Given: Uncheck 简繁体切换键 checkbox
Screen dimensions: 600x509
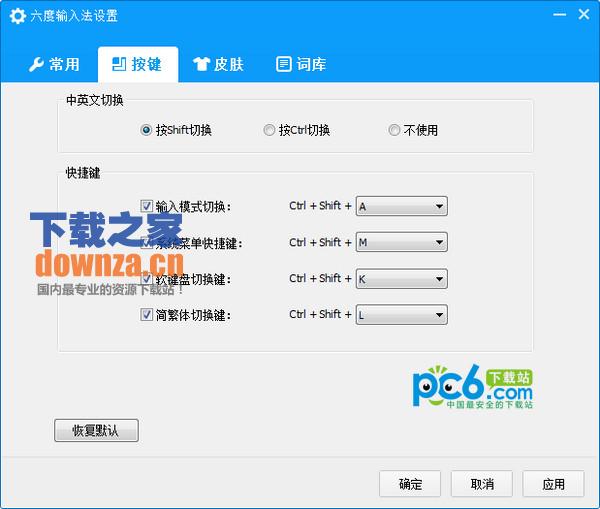Looking at the screenshot, I should 146,315.
